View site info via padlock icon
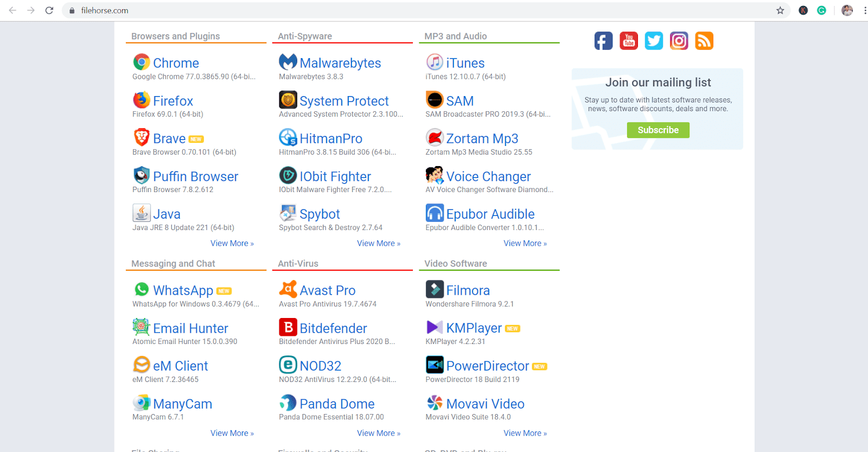Image resolution: width=868 pixels, height=452 pixels. pos(72,10)
